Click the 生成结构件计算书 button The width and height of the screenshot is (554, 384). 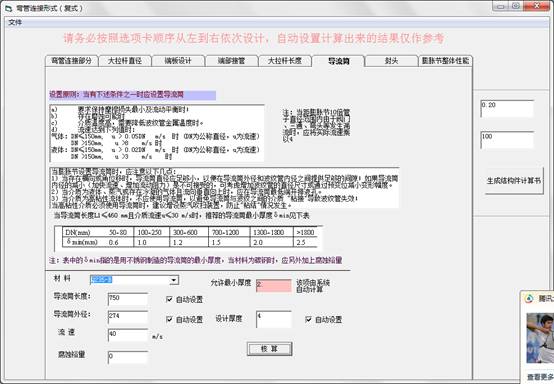(514, 181)
